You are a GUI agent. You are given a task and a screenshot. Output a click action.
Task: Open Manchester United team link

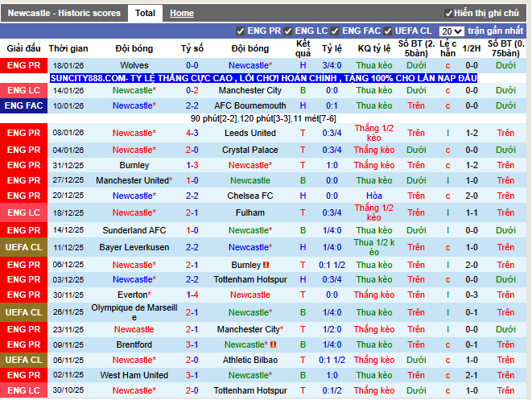[134, 180]
